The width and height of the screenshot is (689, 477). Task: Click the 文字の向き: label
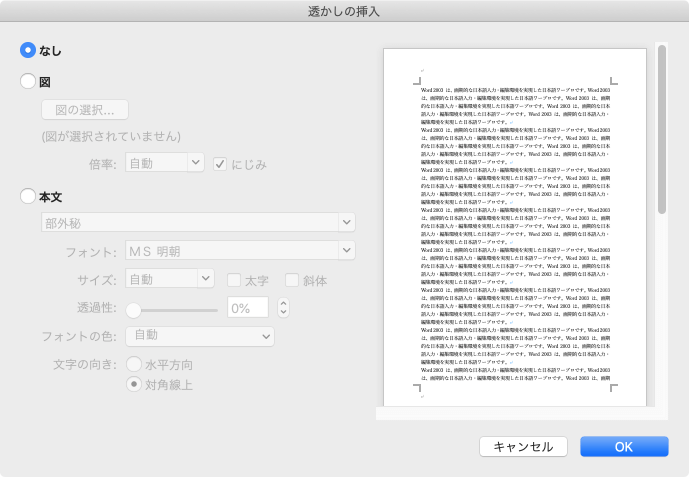[x=85, y=365]
